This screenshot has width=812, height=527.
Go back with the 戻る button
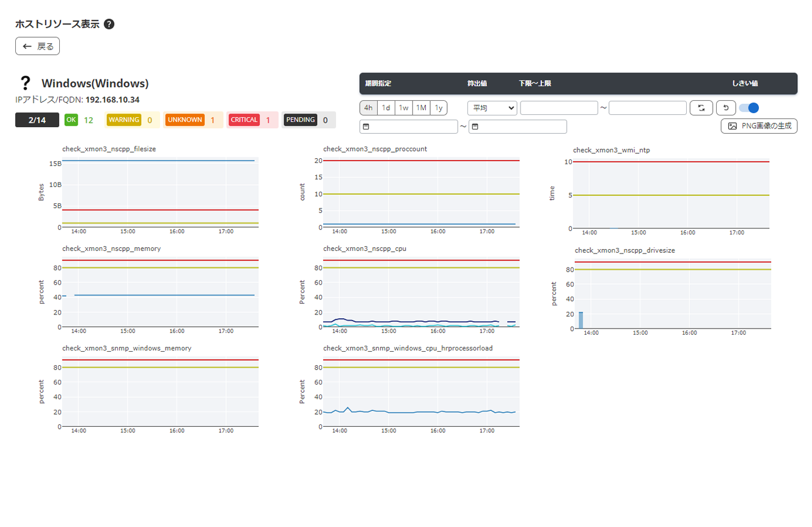point(37,46)
